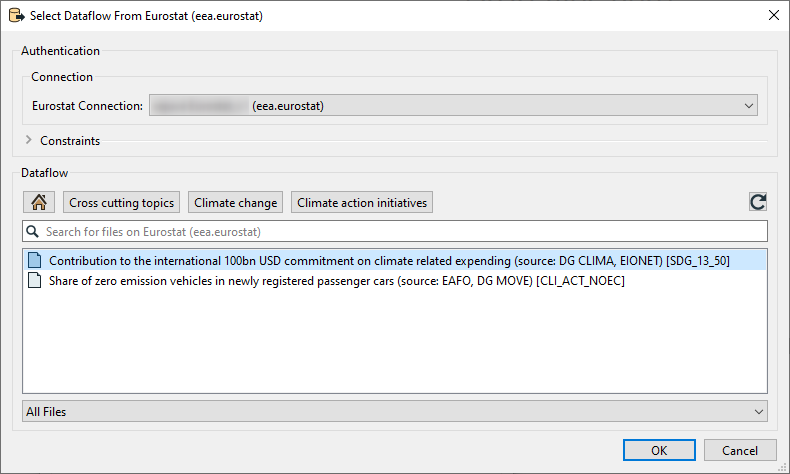Navigate to Cross cutting topics breadcrumb

122,203
